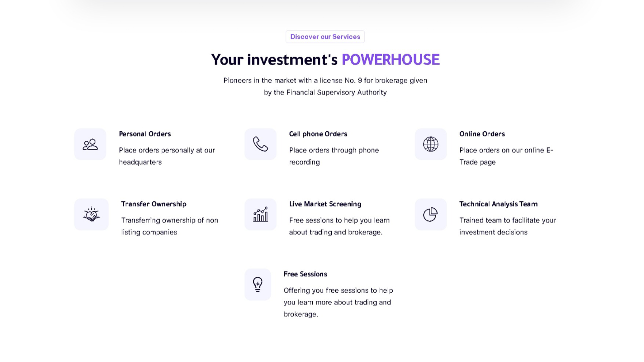The width and height of the screenshot is (644, 362).
Task: Select the Personal Orders heading
Action: point(145,134)
